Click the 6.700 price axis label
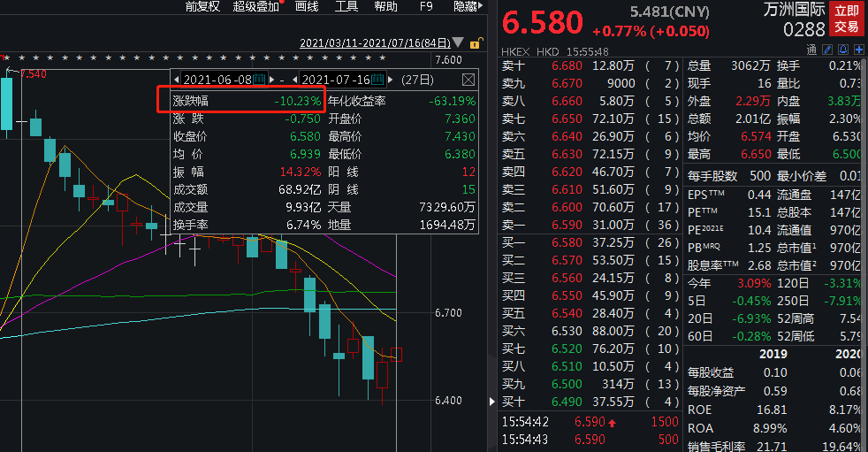868x452 pixels. [448, 313]
